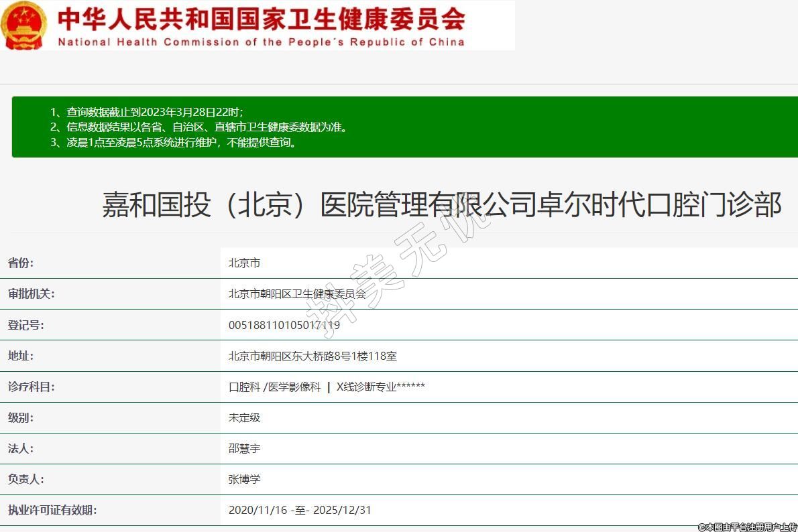Click the English National Health Commission text
Image resolution: width=798 pixels, height=532 pixels.
(x=261, y=42)
